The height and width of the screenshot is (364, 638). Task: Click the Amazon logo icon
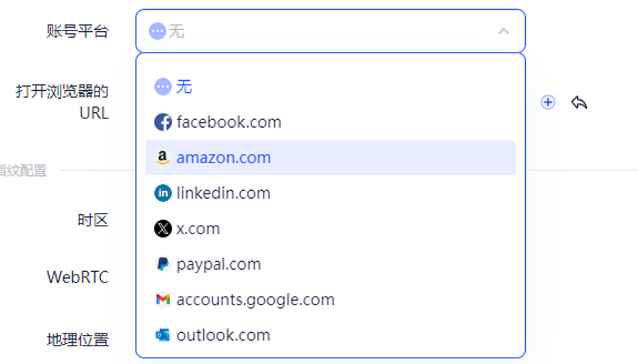[163, 158]
